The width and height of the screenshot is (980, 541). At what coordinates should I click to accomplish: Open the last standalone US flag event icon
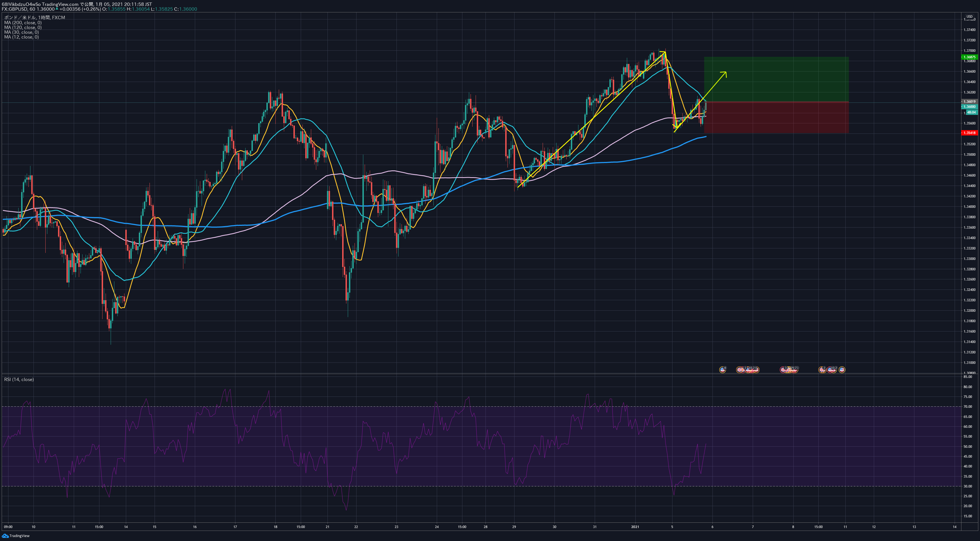tap(842, 370)
